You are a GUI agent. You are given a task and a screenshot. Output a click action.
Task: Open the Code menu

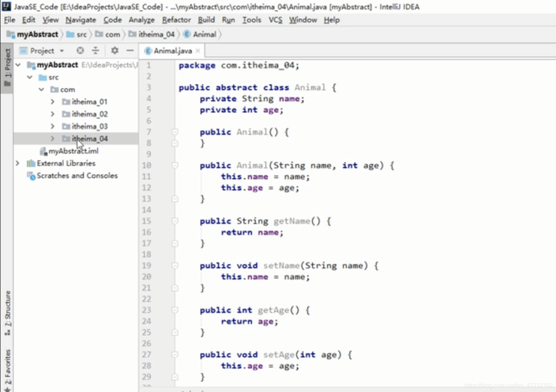tap(112, 20)
